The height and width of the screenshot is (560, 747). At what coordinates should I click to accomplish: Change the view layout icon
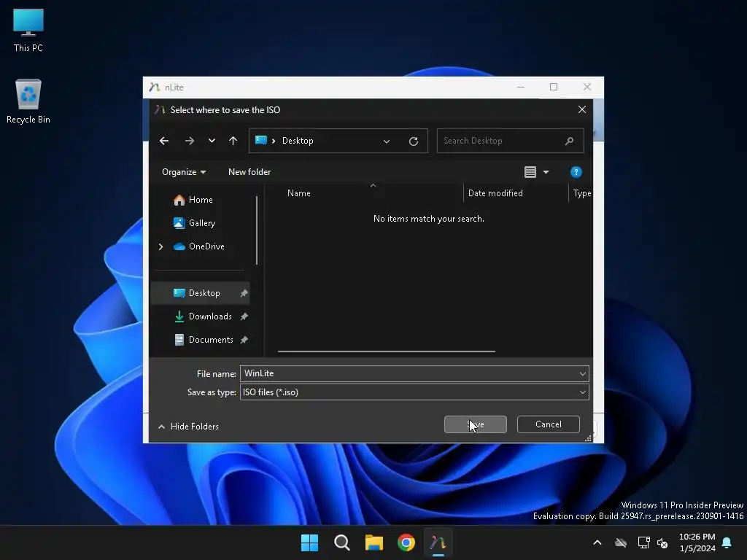530,172
